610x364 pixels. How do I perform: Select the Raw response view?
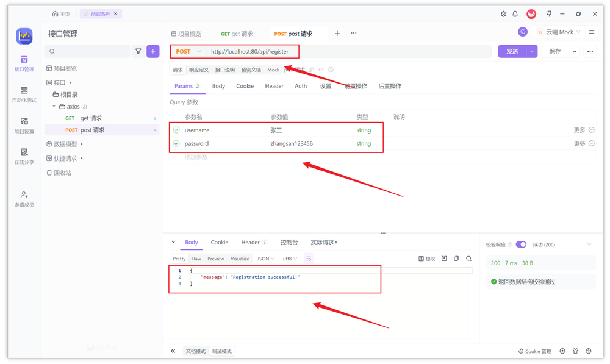point(196,259)
